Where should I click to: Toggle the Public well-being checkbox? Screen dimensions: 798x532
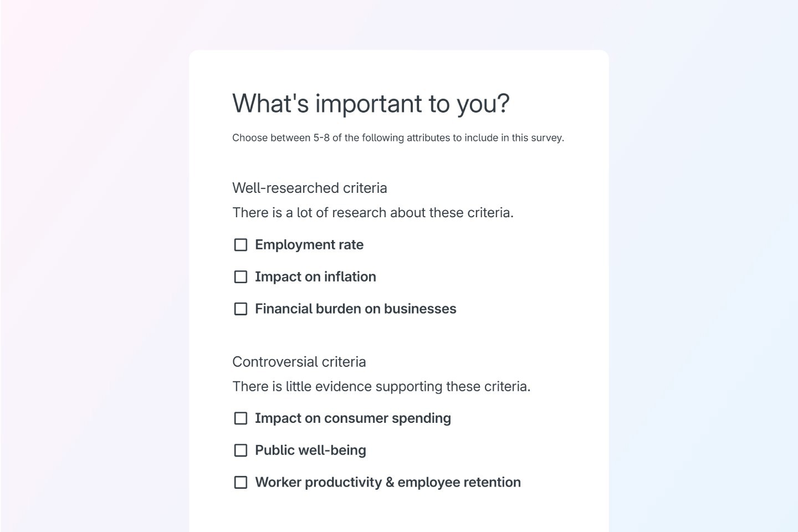point(241,451)
